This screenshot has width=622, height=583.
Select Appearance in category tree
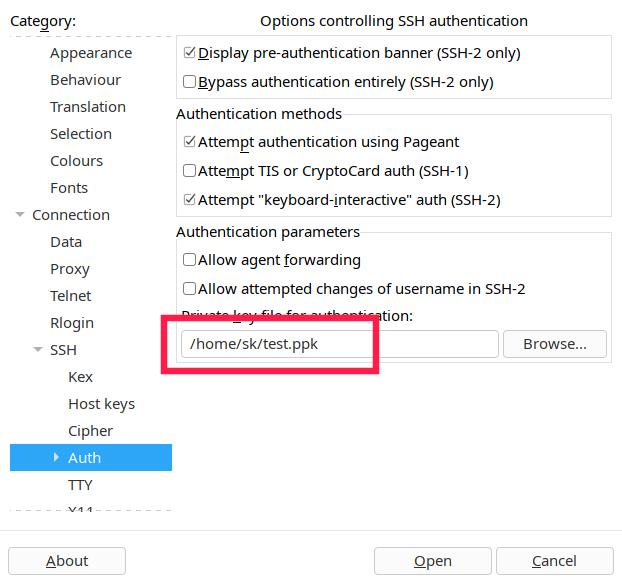coord(91,53)
